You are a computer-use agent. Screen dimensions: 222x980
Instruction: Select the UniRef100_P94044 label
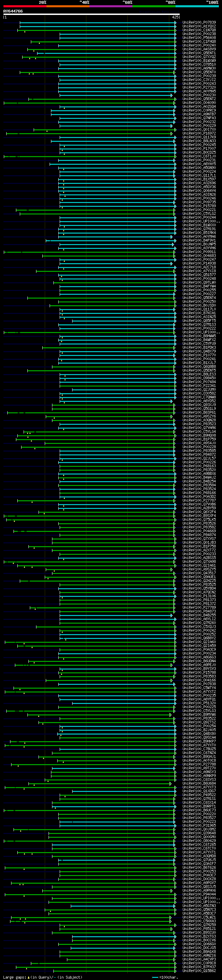pos(199,894)
